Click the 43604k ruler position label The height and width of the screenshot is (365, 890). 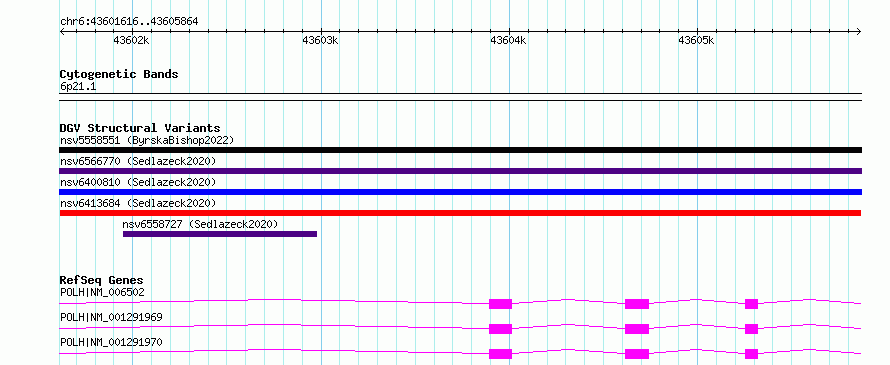point(509,40)
